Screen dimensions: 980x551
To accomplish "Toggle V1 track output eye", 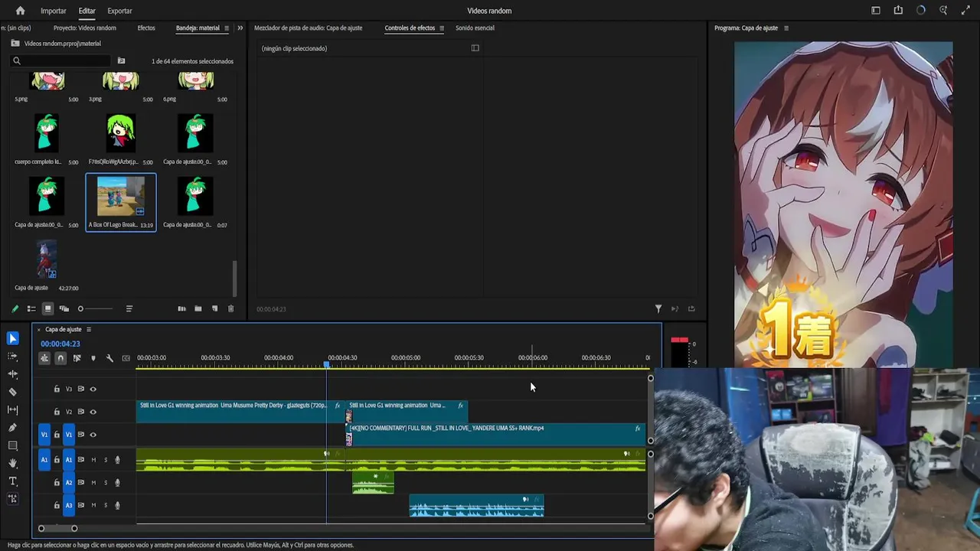I will point(93,435).
